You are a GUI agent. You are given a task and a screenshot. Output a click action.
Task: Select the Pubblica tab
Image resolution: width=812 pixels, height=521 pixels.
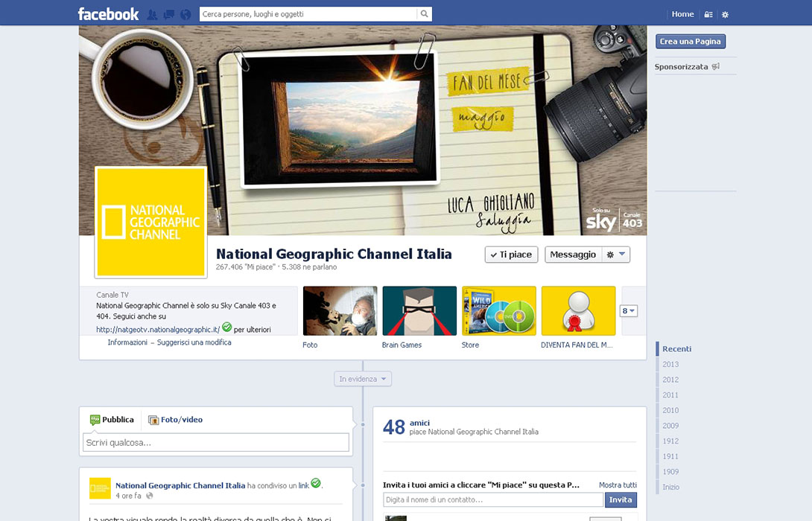point(112,420)
